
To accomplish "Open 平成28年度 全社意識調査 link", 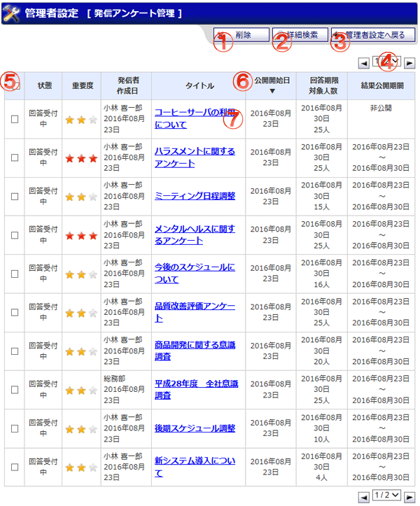I will pos(196,389).
